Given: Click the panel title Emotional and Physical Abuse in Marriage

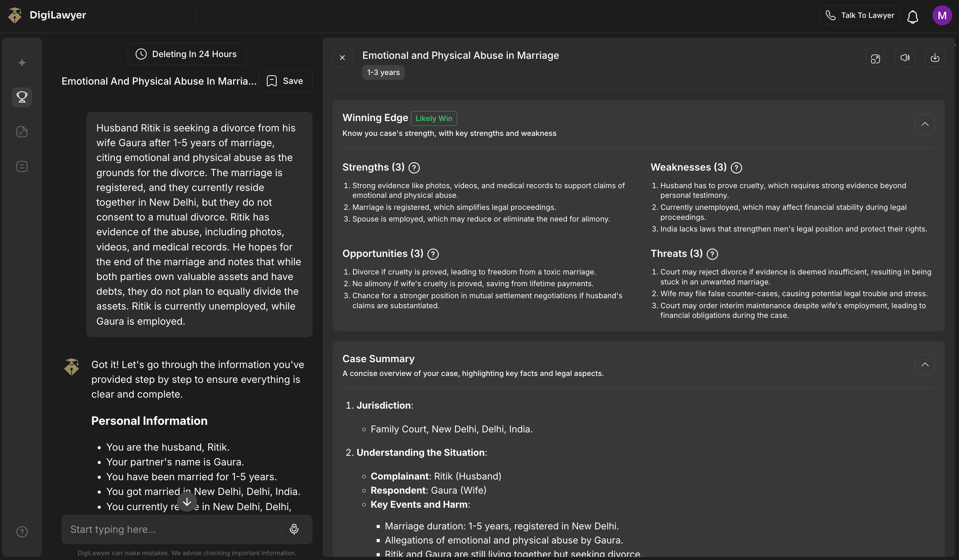Looking at the screenshot, I should 461,55.
